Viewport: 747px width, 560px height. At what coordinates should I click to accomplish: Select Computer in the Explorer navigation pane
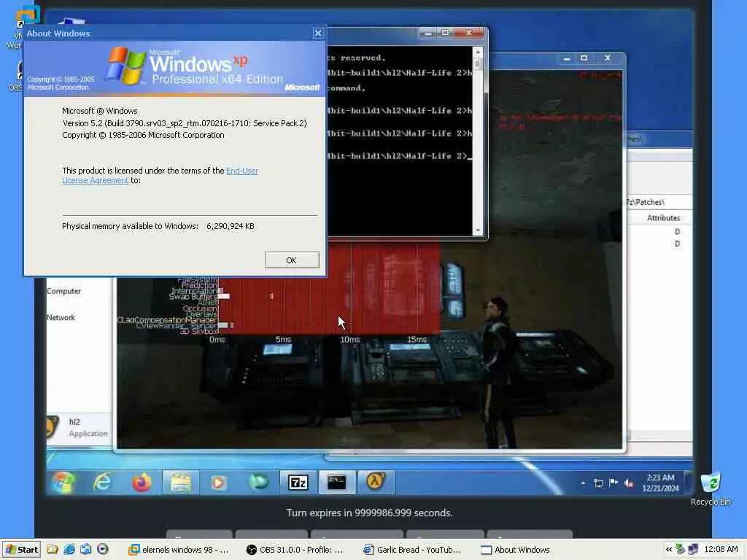pyautogui.click(x=64, y=291)
